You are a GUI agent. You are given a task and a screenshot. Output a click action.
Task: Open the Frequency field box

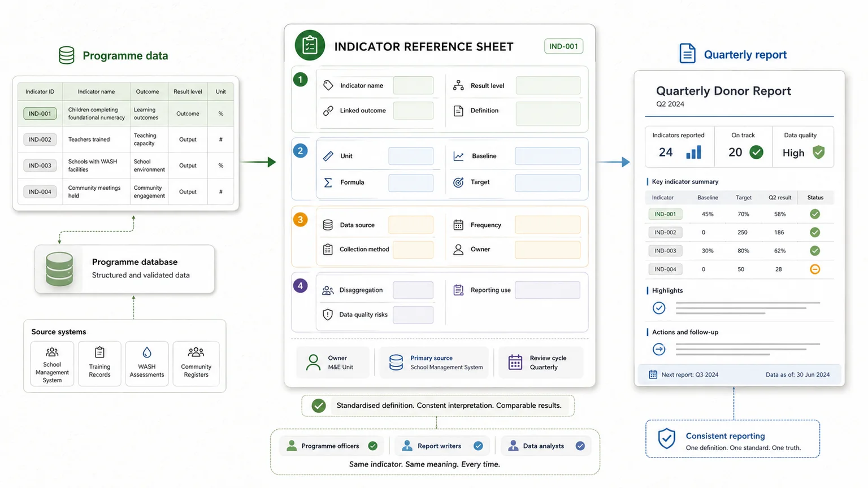pyautogui.click(x=548, y=225)
